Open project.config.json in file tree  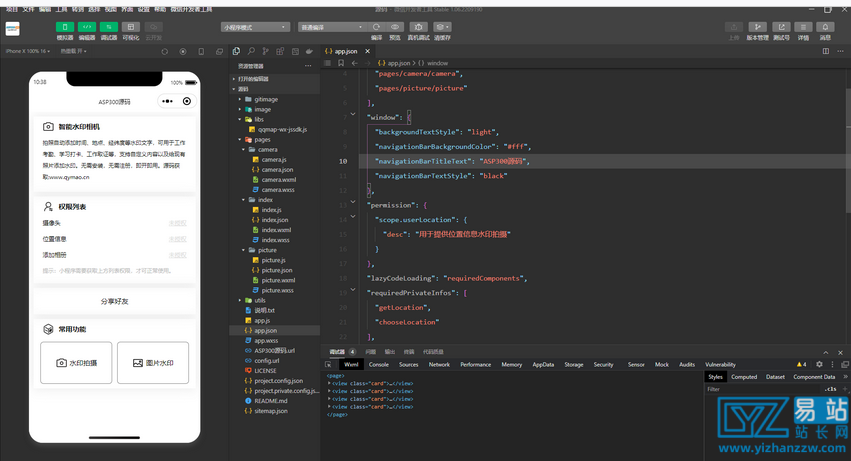coord(278,381)
